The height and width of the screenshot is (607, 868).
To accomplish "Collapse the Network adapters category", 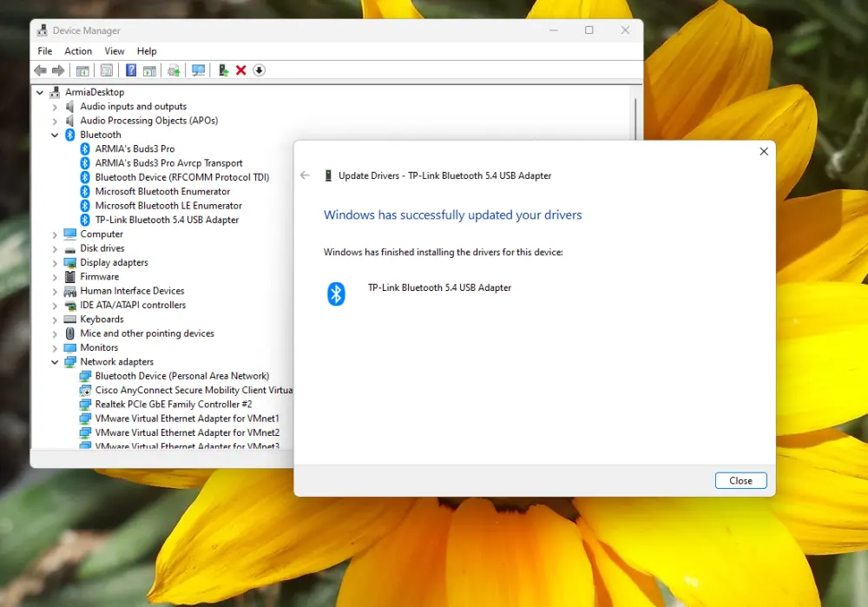I will (55, 362).
